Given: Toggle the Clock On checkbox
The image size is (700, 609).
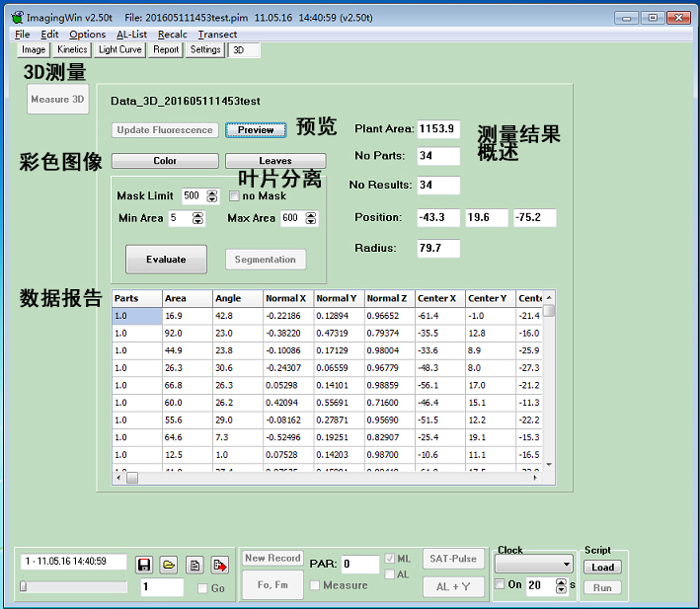Looking at the screenshot, I should (x=501, y=585).
